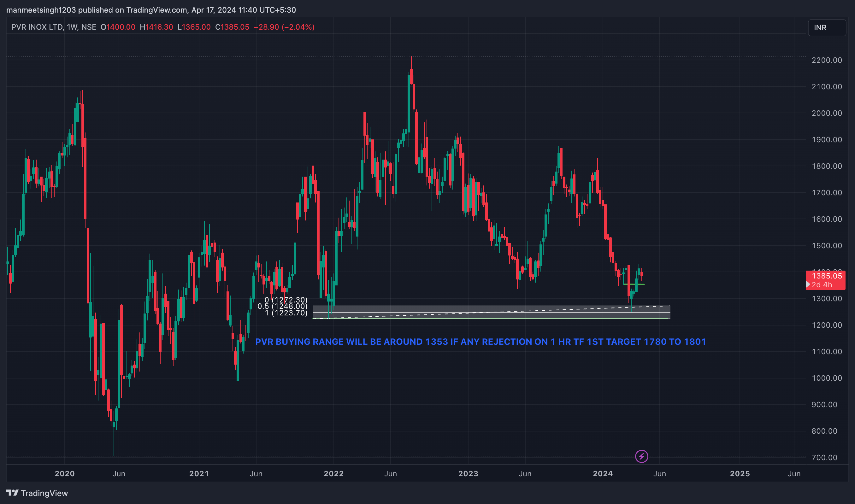Click the low price L1365.00 value
Image resolution: width=855 pixels, height=504 pixels.
[x=194, y=27]
